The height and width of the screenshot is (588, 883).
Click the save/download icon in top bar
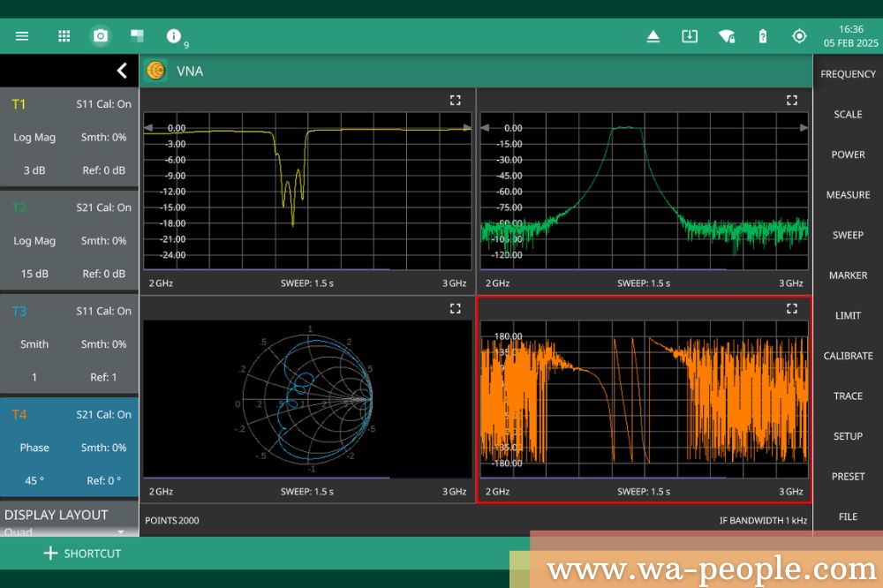[x=690, y=36]
